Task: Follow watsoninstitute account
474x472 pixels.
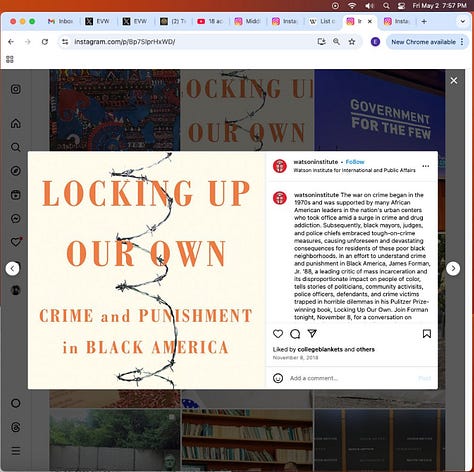Action: [355, 162]
